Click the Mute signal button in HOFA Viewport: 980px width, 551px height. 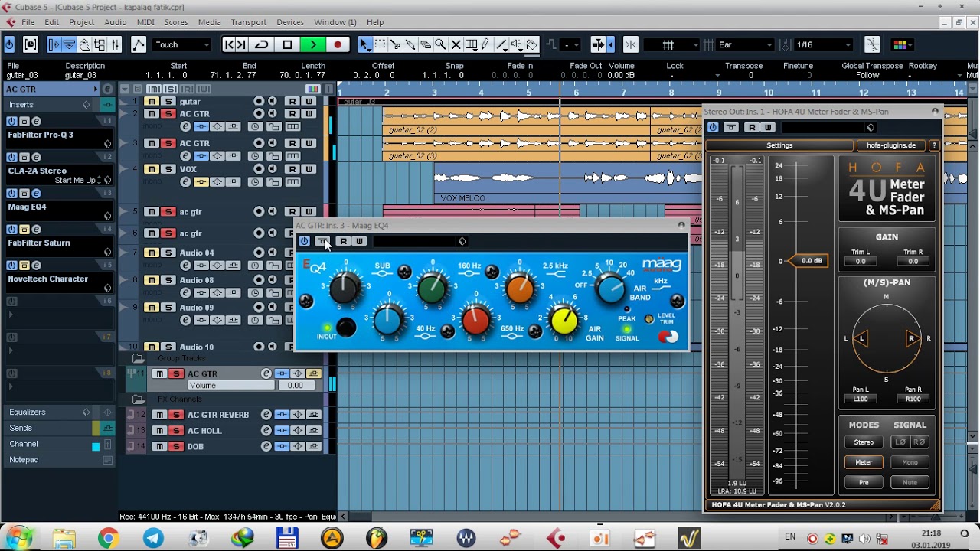[910, 483]
